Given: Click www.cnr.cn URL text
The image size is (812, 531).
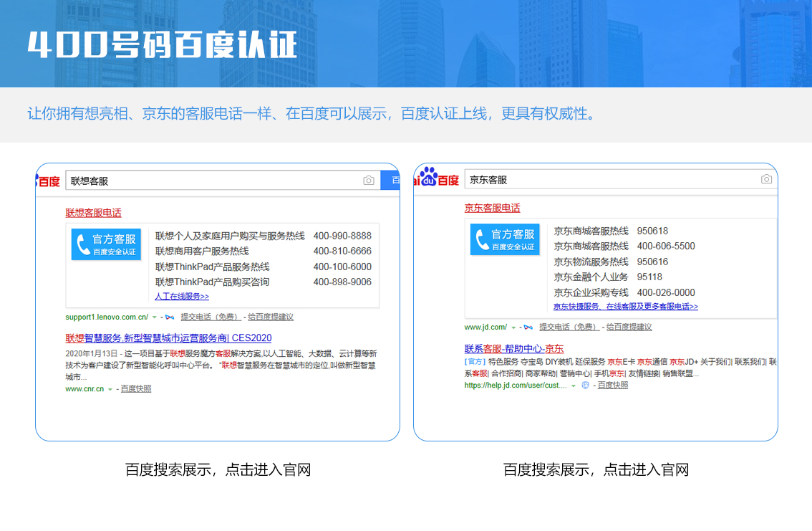Looking at the screenshot, I should point(84,389).
